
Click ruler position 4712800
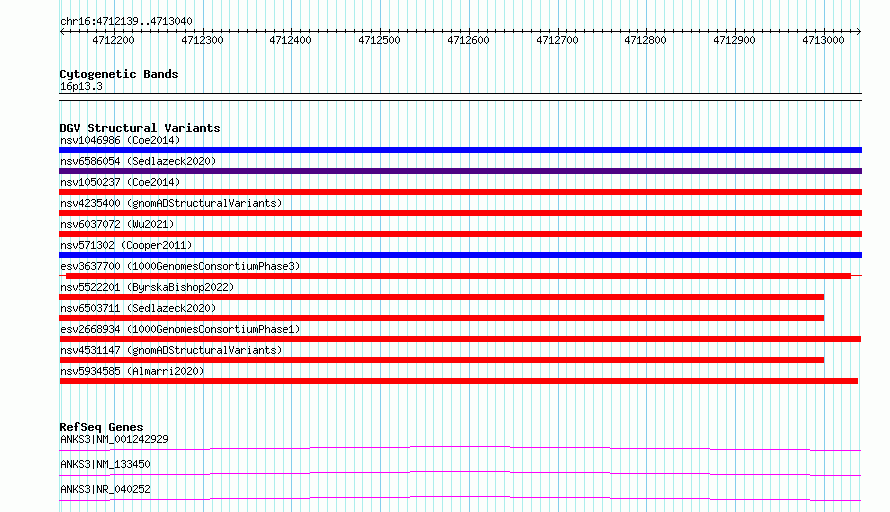pos(645,40)
